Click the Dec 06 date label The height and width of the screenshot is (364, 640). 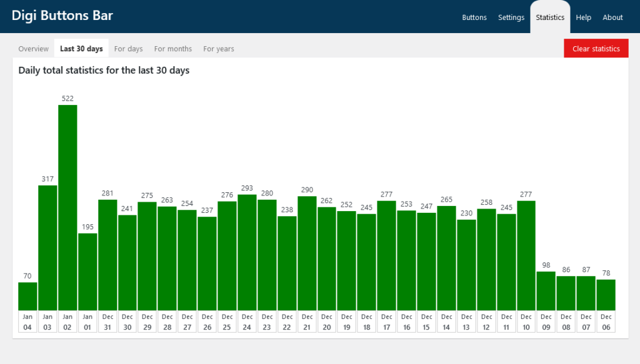pos(606,322)
